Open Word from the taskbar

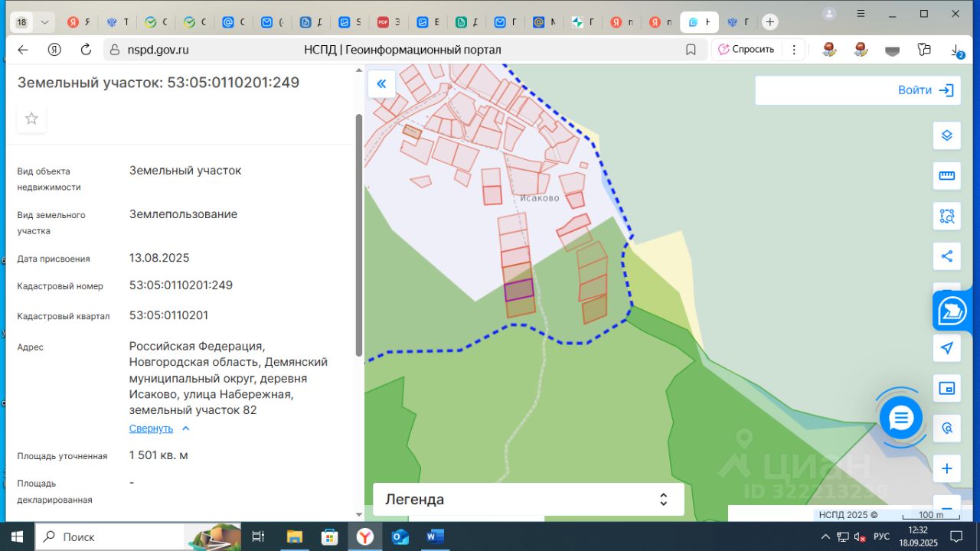[435, 536]
